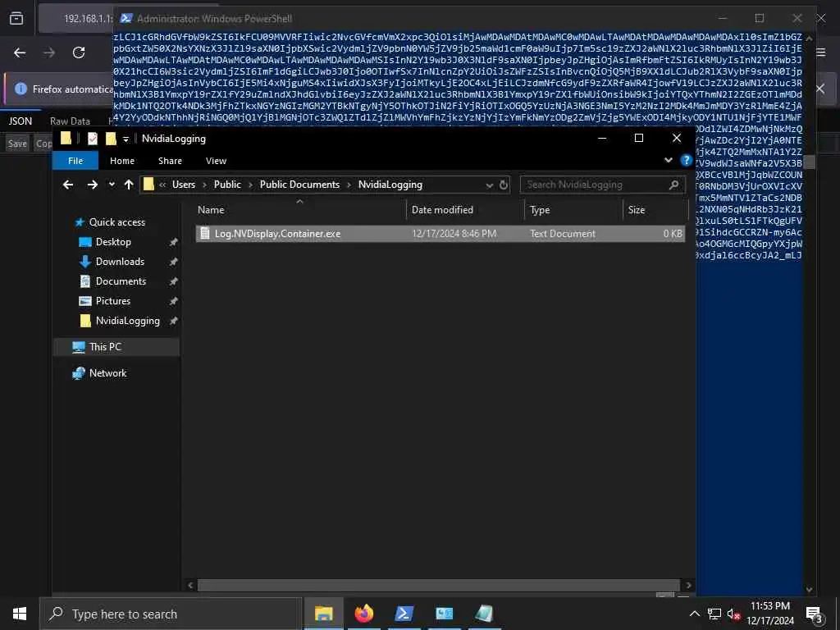840x630 pixels.
Task: Open Pictures in Quick access
Action: (x=113, y=301)
